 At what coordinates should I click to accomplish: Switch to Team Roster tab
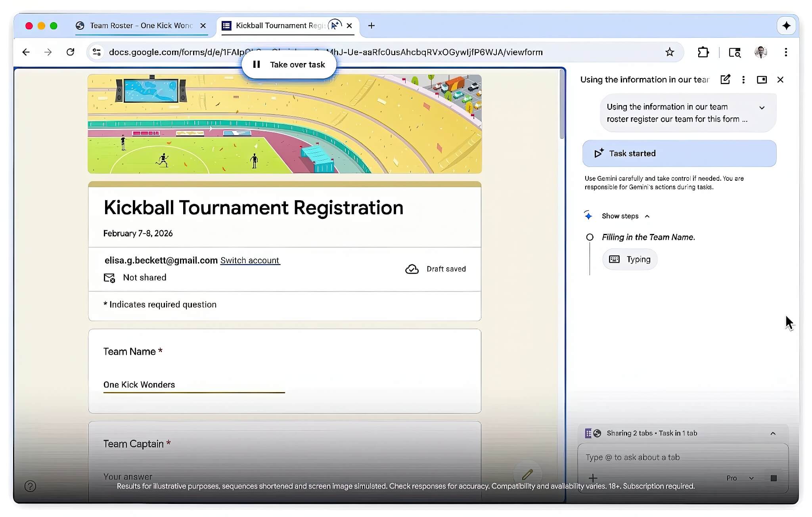click(141, 26)
